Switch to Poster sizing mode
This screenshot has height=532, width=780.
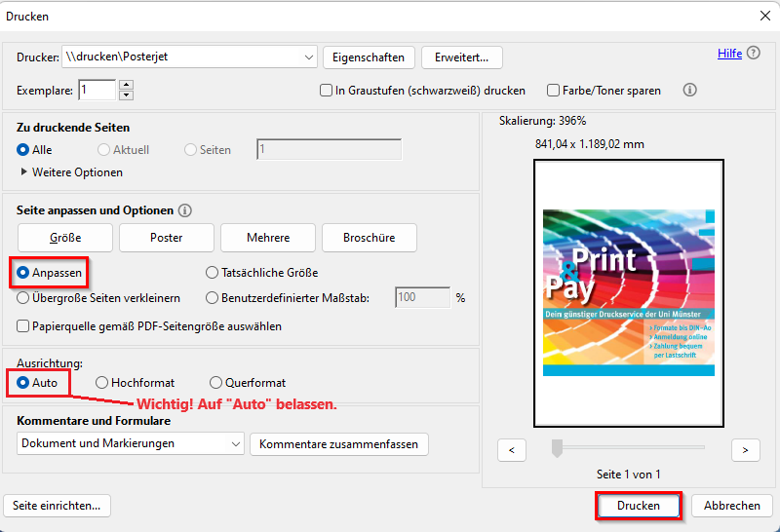tap(166, 238)
